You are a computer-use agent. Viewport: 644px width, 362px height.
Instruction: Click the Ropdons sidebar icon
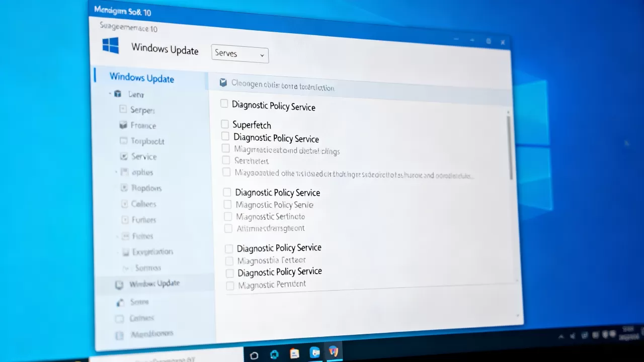tap(124, 188)
